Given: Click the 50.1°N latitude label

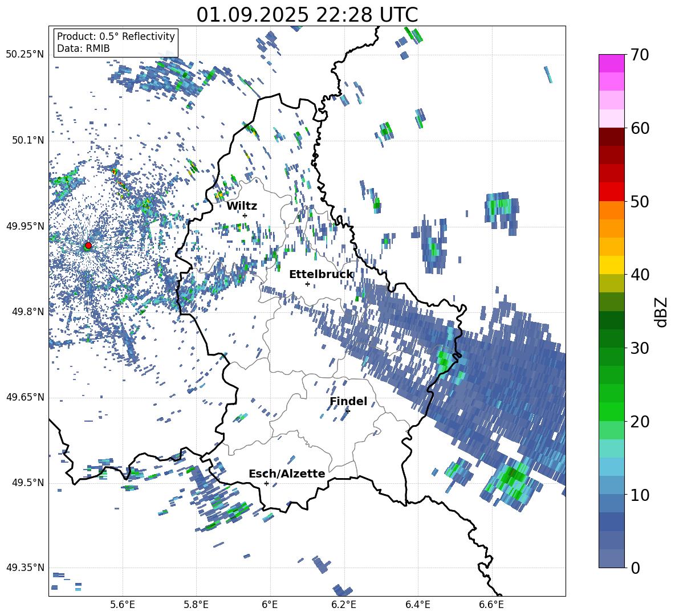Looking at the screenshot, I should pyautogui.click(x=28, y=140).
